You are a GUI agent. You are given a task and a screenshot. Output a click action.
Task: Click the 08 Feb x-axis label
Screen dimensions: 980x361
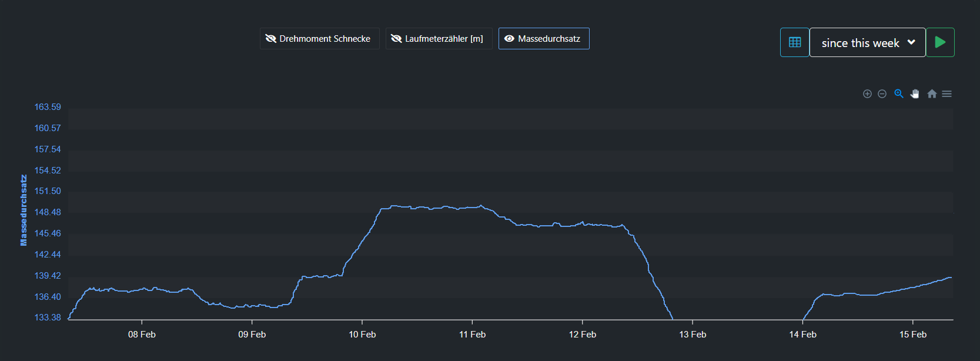pos(142,335)
